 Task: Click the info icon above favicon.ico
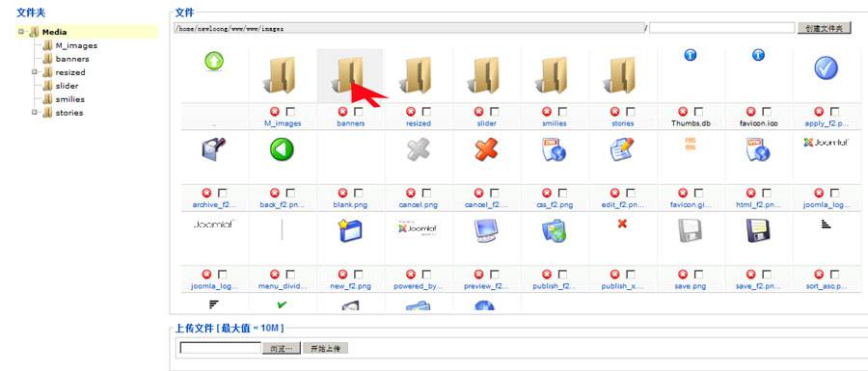(758, 55)
